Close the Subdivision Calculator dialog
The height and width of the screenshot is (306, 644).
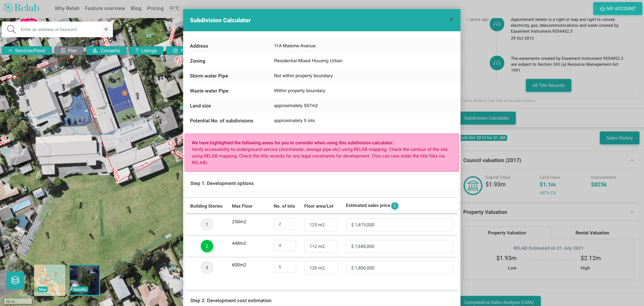(451, 19)
